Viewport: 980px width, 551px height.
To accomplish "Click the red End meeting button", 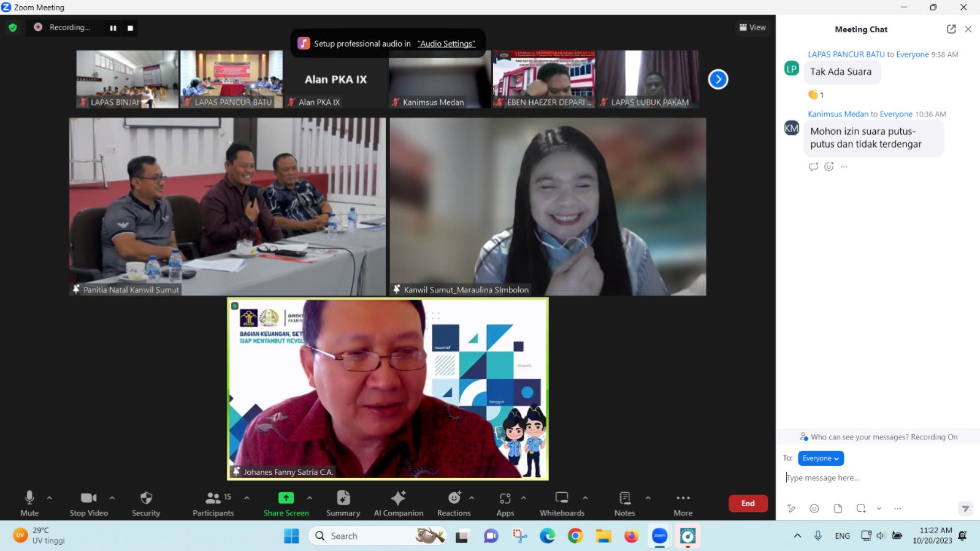I will [x=748, y=503].
